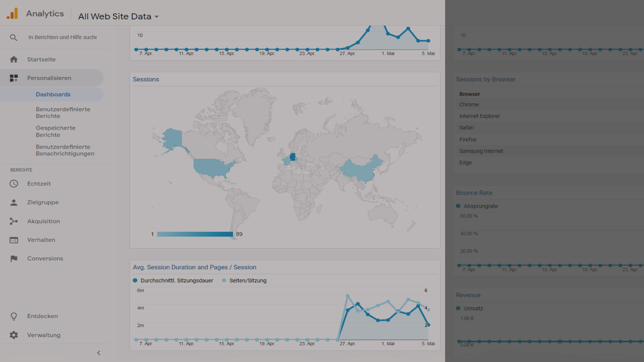Viewport: 644px width, 362px height.
Task: Click the search magnifier icon
Action: click(x=13, y=38)
